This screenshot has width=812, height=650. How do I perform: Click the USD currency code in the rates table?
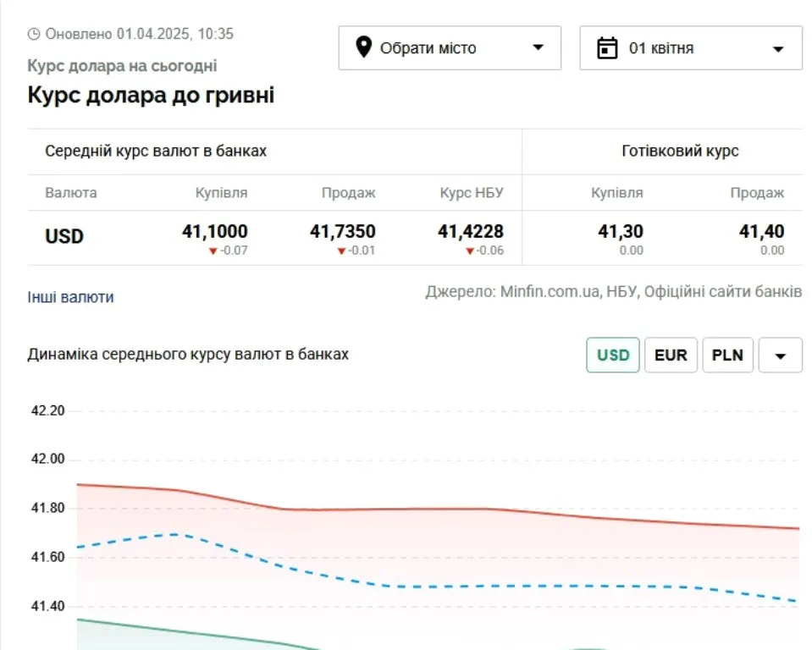click(64, 236)
